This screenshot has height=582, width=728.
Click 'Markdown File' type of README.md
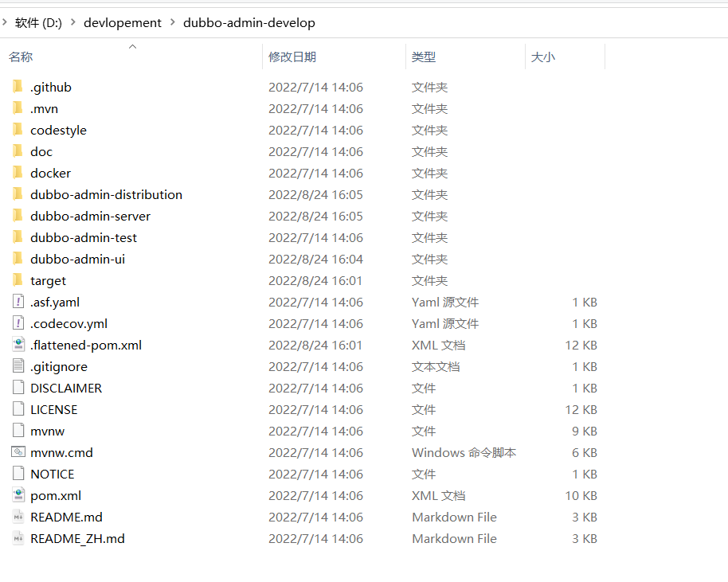coord(454,517)
